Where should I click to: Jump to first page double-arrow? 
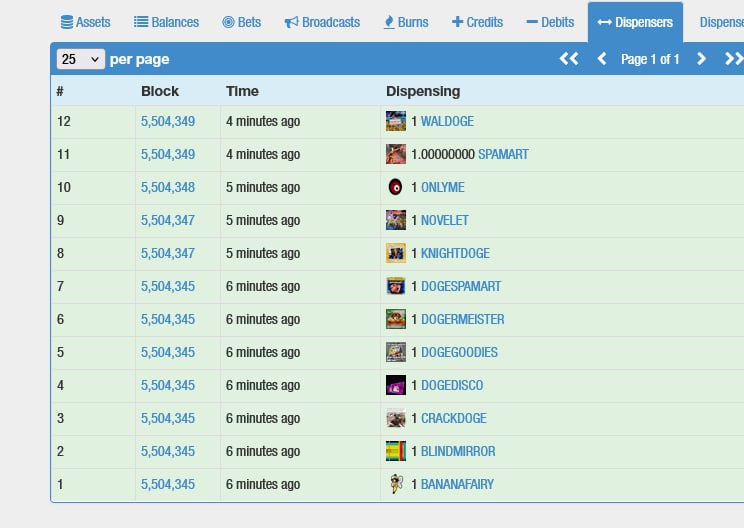point(569,59)
